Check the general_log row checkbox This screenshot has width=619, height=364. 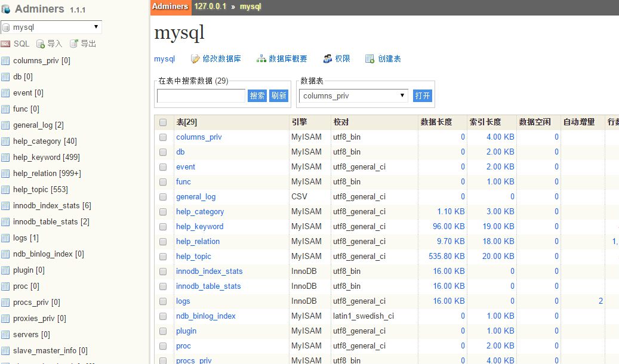(163, 197)
